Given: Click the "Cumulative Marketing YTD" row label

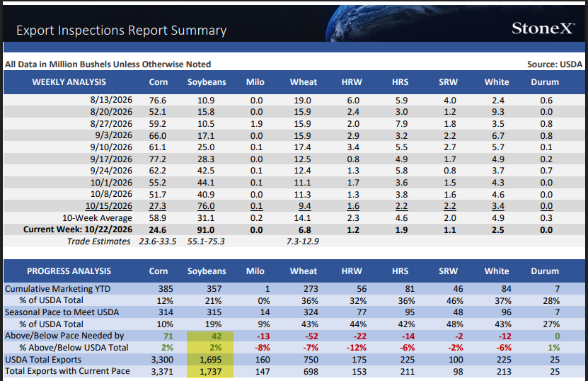Looking at the screenshot, I should click(x=58, y=289).
